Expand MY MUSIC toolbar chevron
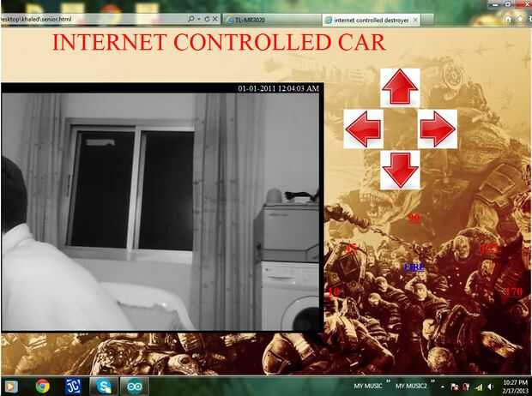This screenshot has width=532, height=396. coord(389,381)
